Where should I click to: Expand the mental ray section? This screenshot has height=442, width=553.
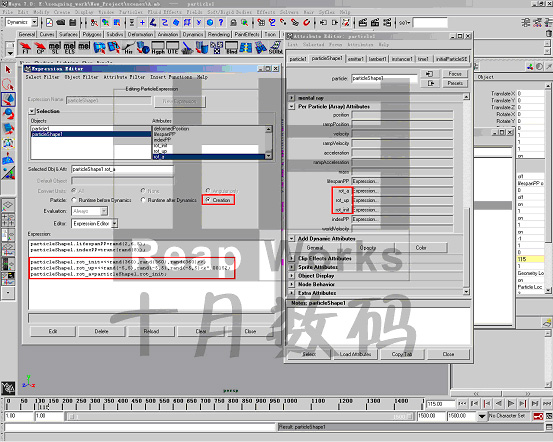292,98
